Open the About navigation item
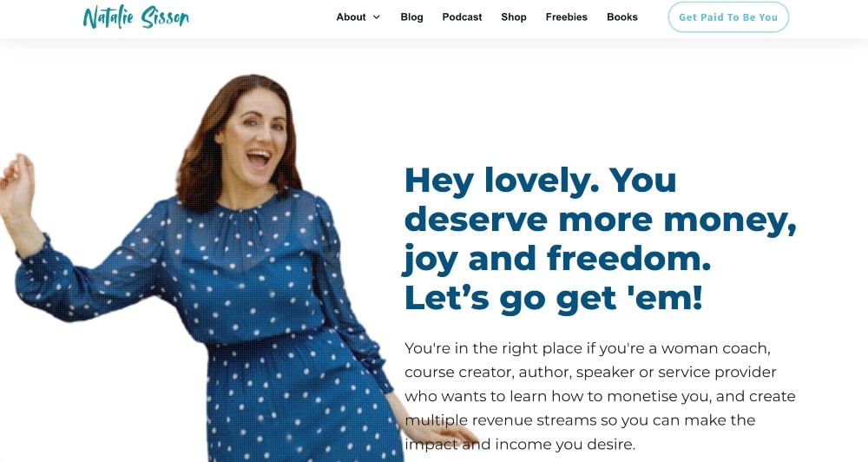 pos(351,17)
